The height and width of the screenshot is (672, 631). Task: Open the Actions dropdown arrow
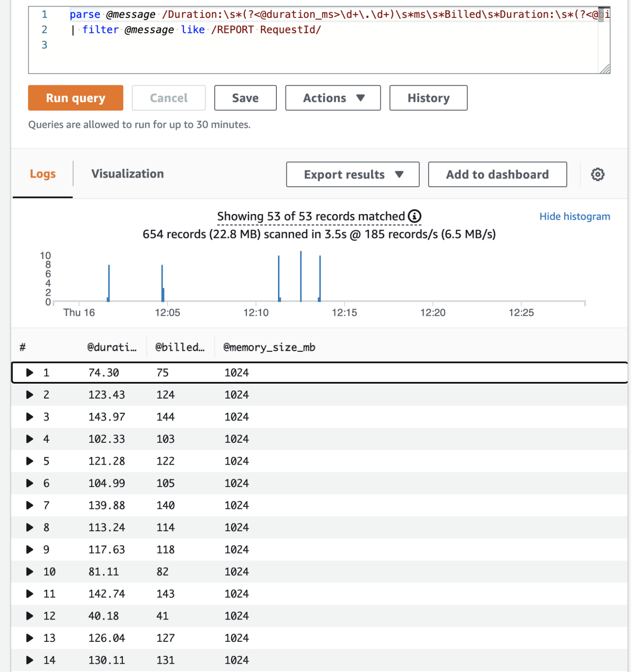(360, 98)
